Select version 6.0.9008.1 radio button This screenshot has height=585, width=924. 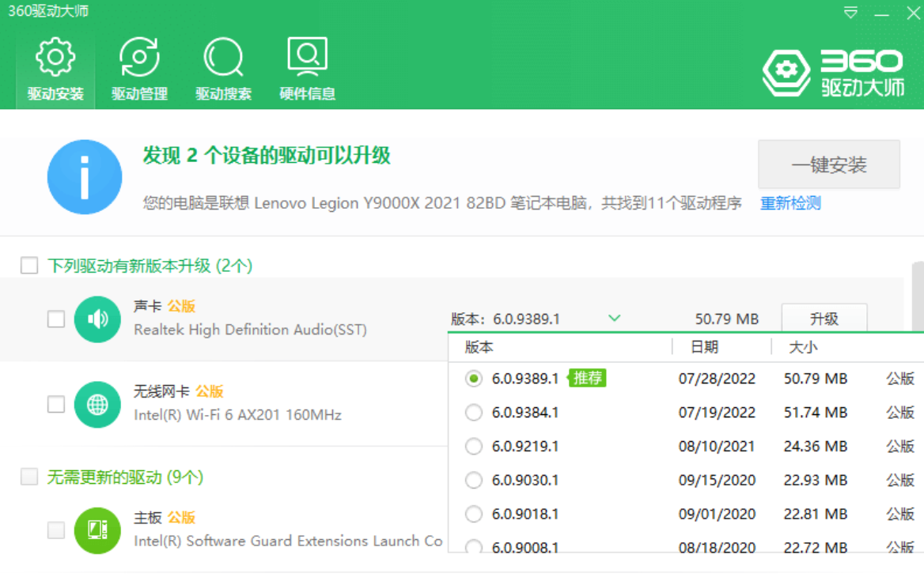click(x=473, y=546)
